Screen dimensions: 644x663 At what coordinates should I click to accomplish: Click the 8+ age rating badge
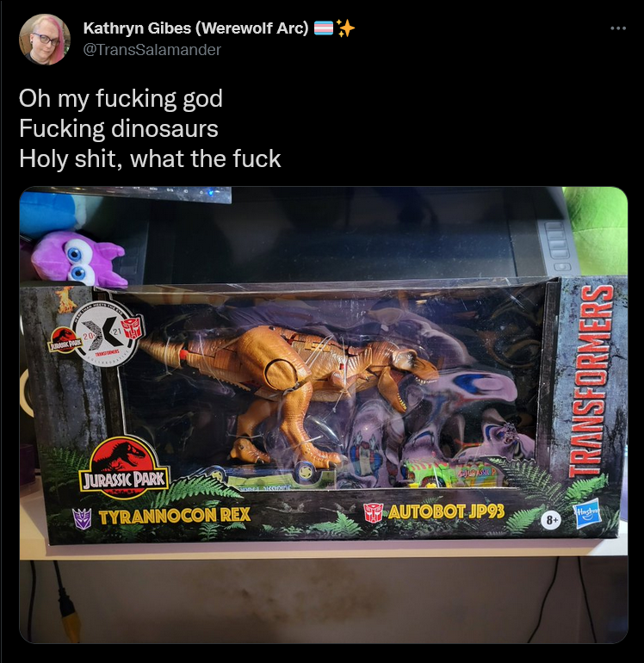(551, 520)
